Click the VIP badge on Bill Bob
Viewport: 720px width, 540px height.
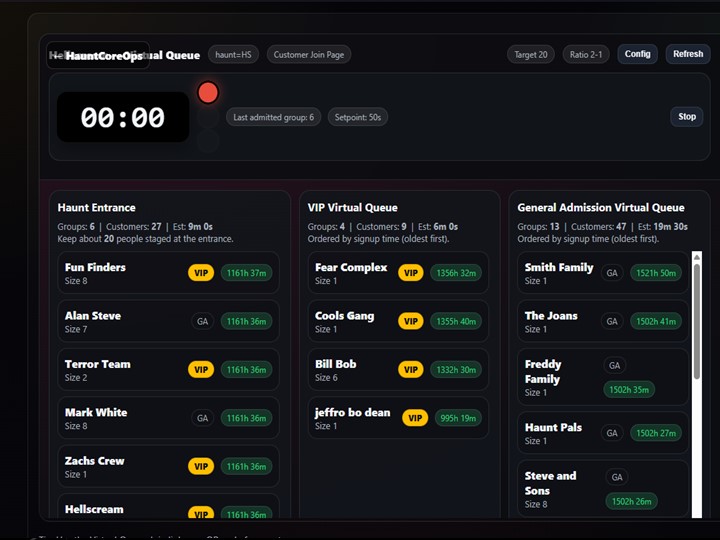pyautogui.click(x=411, y=370)
